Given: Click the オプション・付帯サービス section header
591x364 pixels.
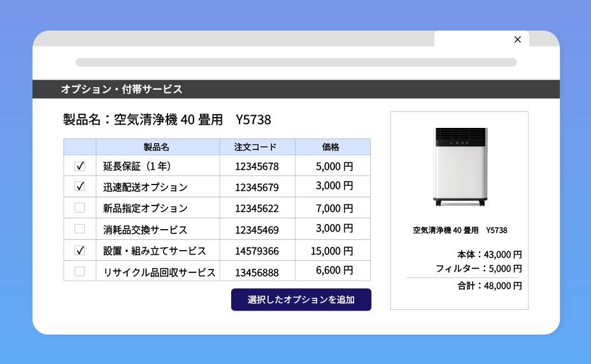Looking at the screenshot, I should 122,89.
